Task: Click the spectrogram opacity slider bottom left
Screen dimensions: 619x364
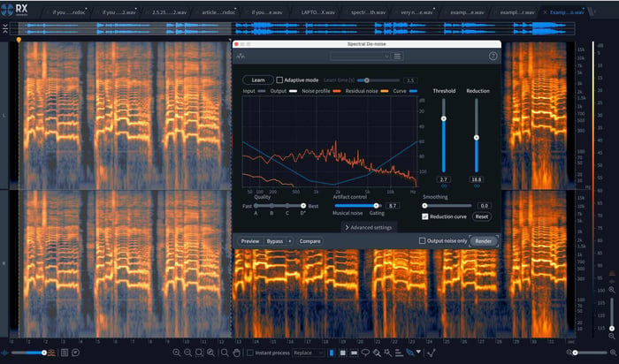Action: pos(28,353)
